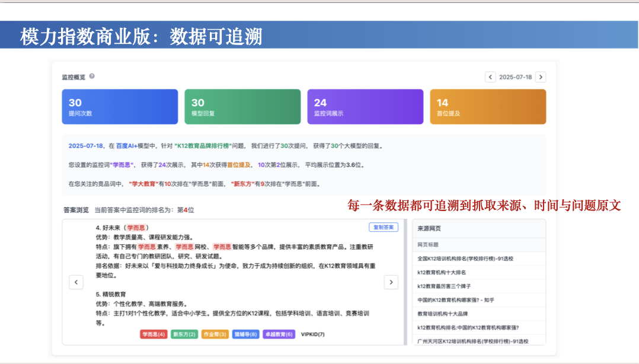Image resolution: width=639 pixels, height=364 pixels.
Task: Click the answer panel vertical scrollbar
Action: pyautogui.click(x=405, y=282)
